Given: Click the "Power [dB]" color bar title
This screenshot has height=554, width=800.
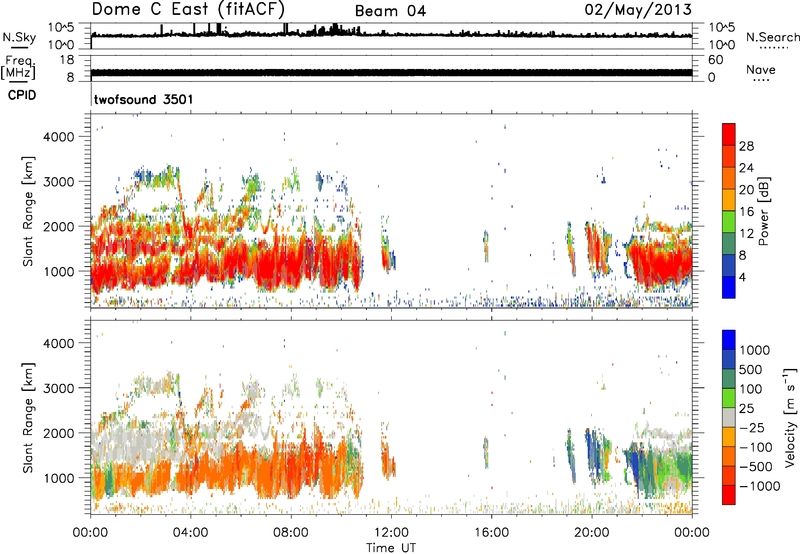Looking at the screenshot, I should pyautogui.click(x=763, y=211).
